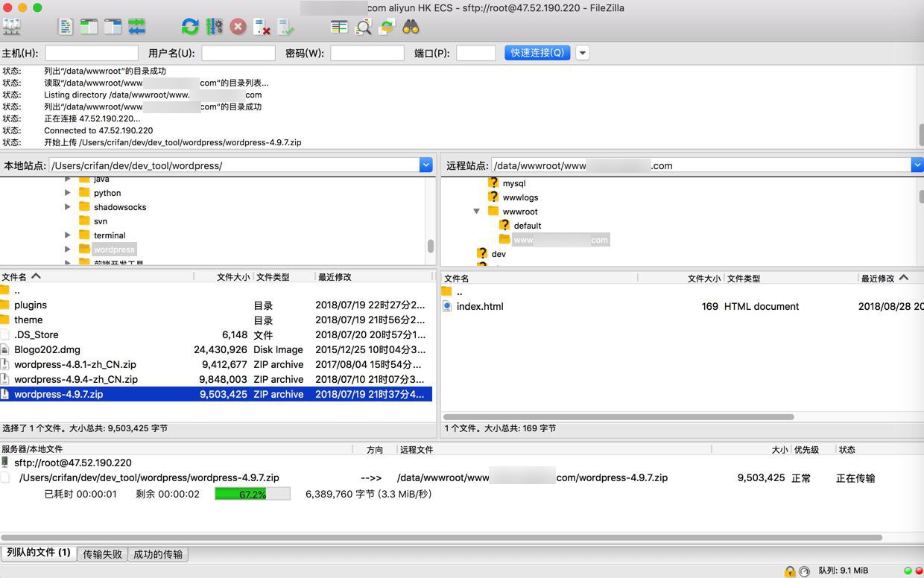Click the lock encryption icon in status bar

tap(790, 571)
